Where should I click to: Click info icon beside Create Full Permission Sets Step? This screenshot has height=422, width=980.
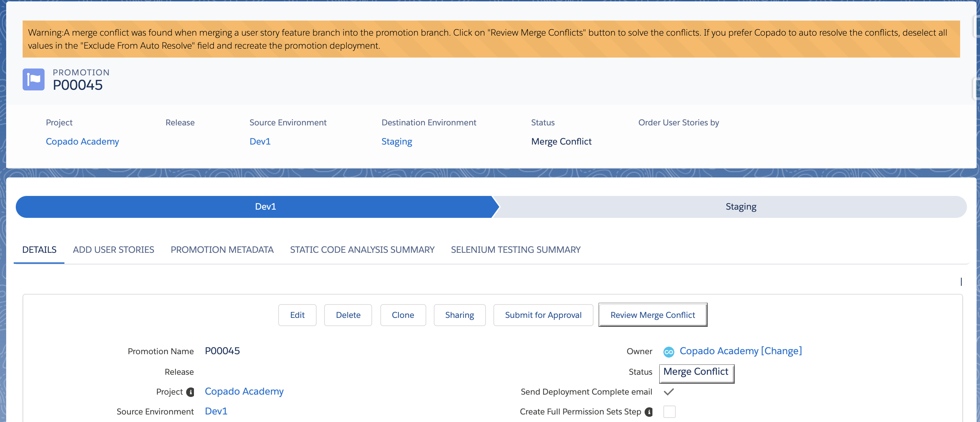point(649,412)
